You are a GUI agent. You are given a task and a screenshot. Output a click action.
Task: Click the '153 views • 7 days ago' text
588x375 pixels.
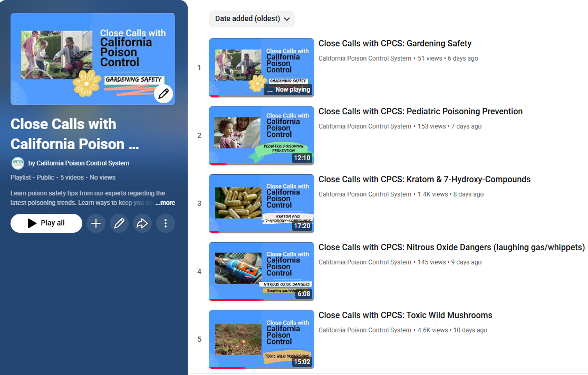point(450,126)
